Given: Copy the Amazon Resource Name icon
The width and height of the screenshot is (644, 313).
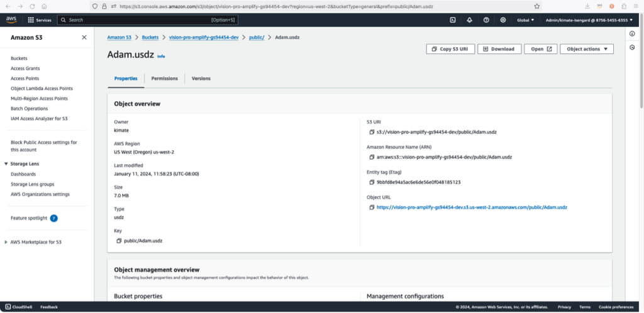Looking at the screenshot, I should 372,157.
